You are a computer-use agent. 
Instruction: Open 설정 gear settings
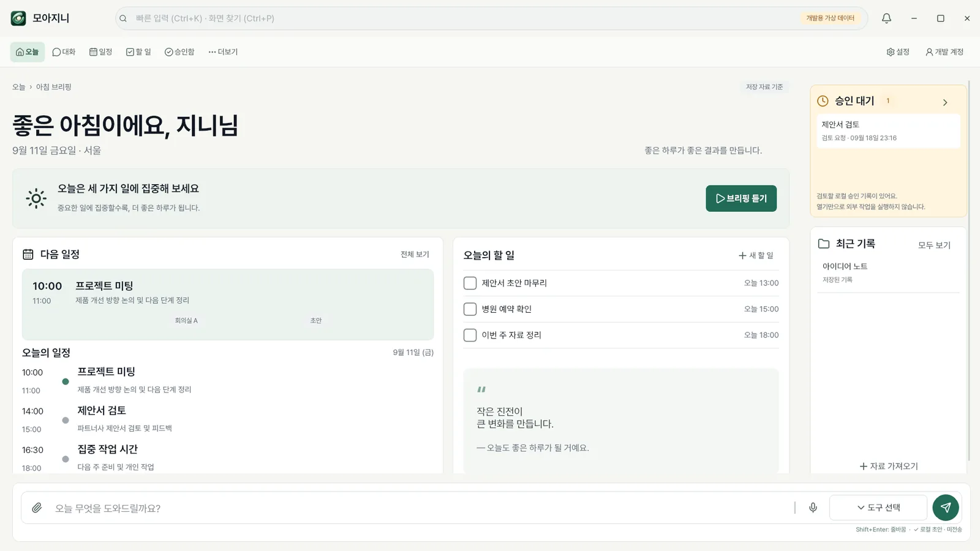(x=898, y=52)
